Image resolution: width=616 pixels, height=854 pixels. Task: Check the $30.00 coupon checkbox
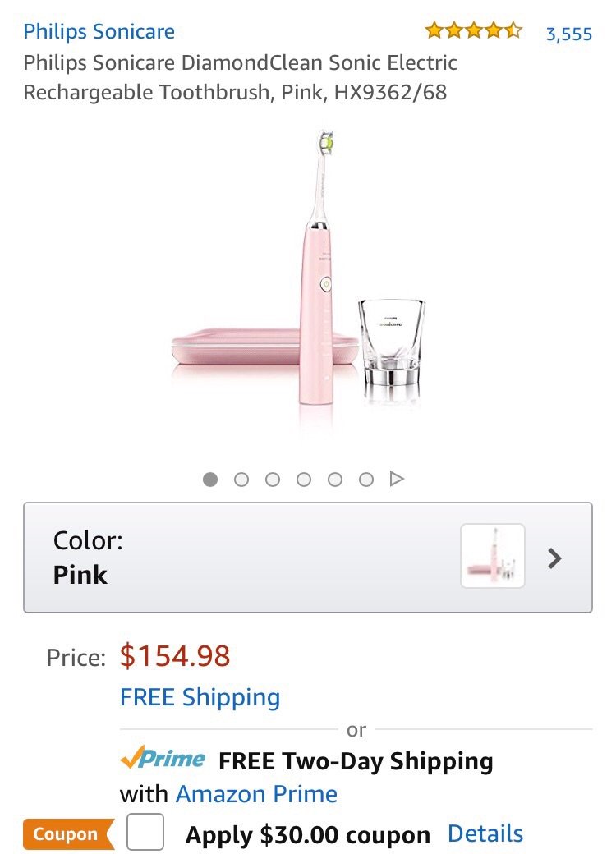[145, 833]
